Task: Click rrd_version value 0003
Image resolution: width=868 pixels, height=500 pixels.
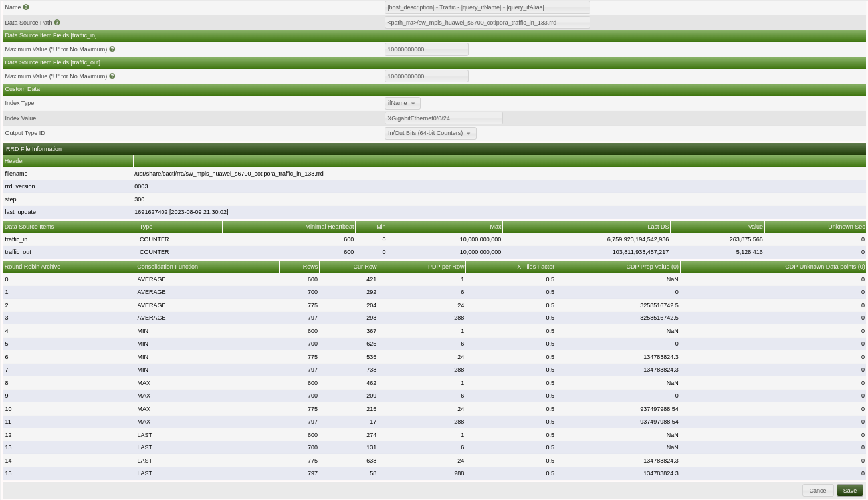Action: click(141, 186)
